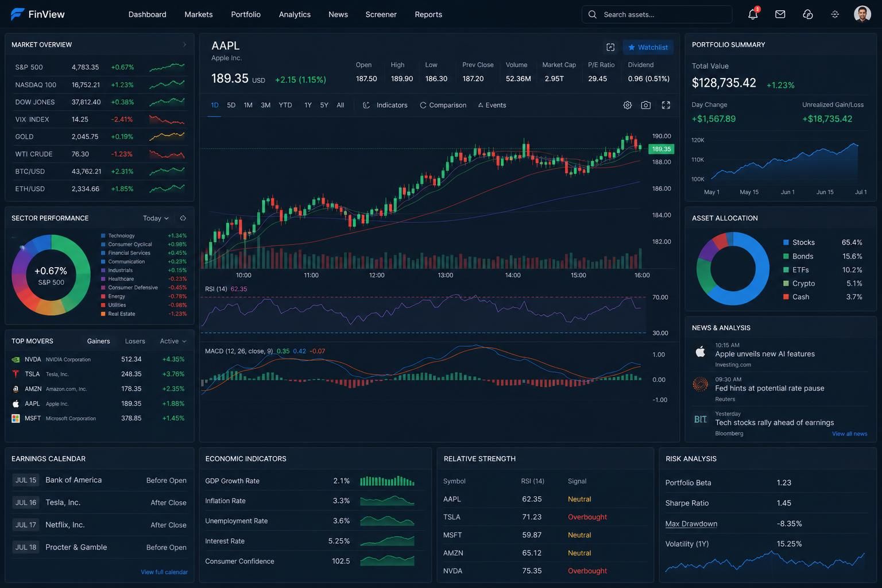Click the search magnifier icon
882x588 pixels.
(x=592, y=14)
